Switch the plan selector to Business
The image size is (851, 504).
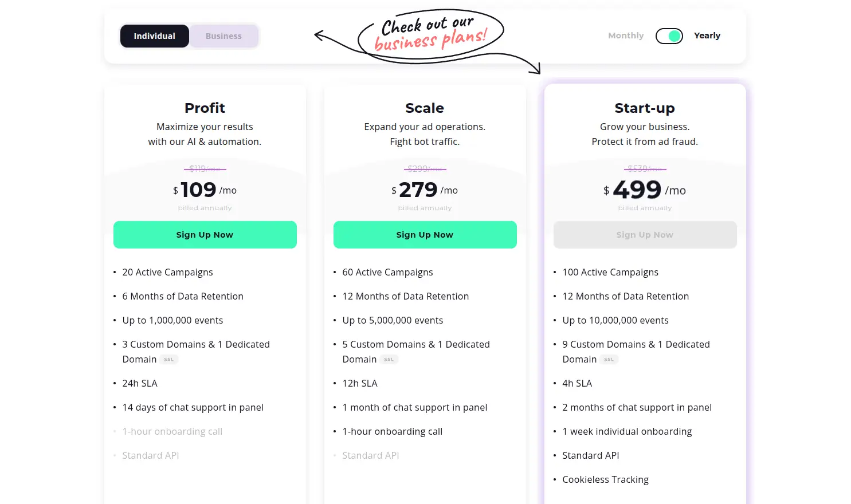click(x=223, y=36)
